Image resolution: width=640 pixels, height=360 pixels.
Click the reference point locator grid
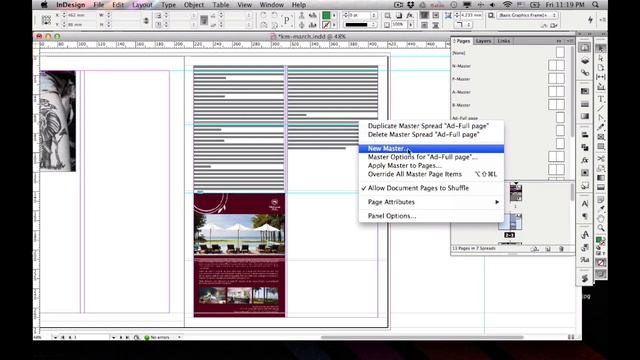coord(46,20)
